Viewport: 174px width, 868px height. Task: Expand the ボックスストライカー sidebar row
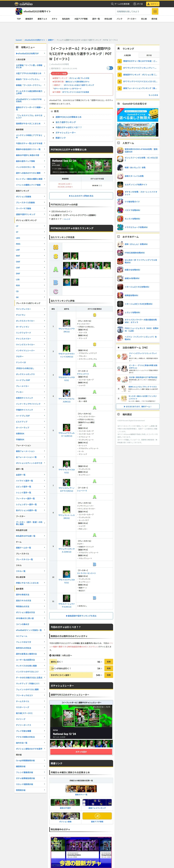point(30,321)
